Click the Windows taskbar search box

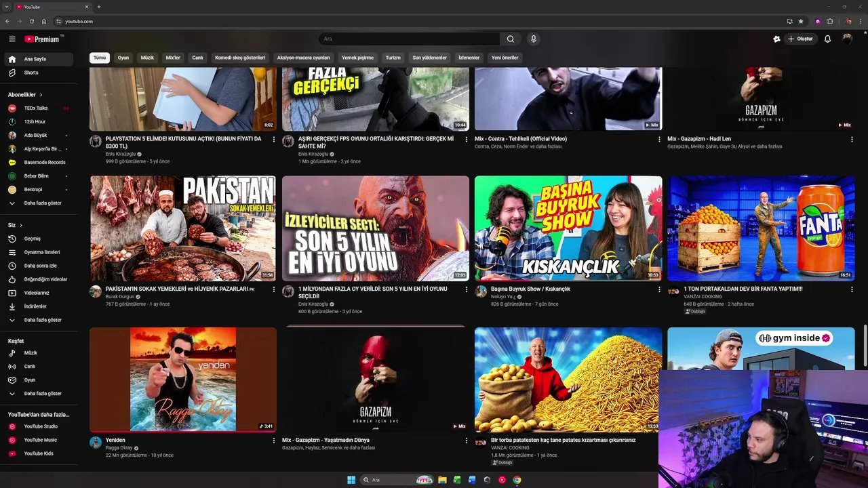point(398,480)
